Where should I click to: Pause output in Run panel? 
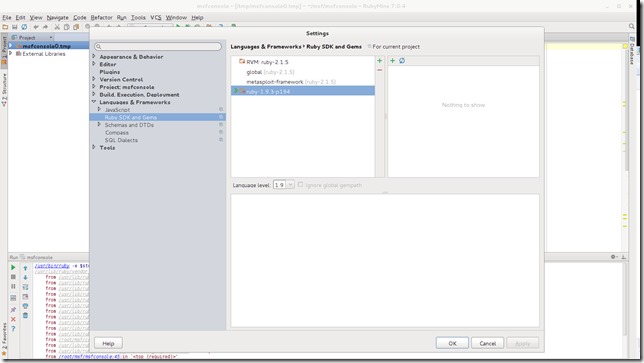[x=13, y=287]
